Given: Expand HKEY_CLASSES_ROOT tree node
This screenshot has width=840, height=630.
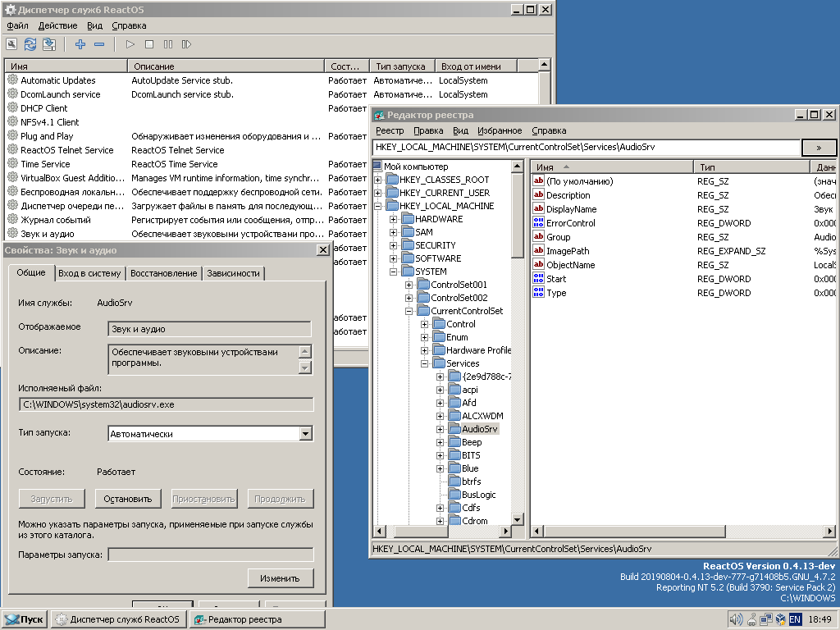Looking at the screenshot, I should (377, 180).
